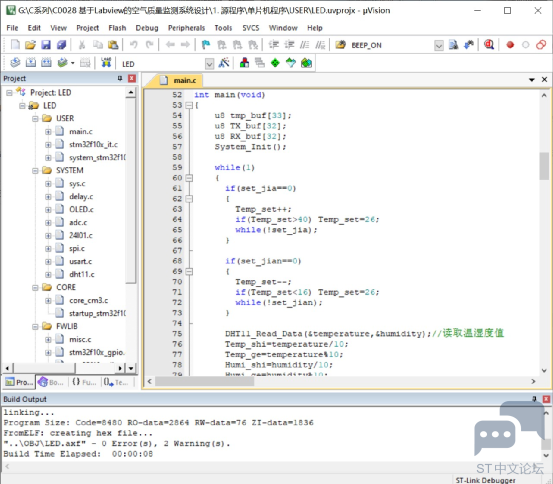Screen dimensions: 553x484
Task: Start debug session magnifier icon
Action: tap(489, 44)
